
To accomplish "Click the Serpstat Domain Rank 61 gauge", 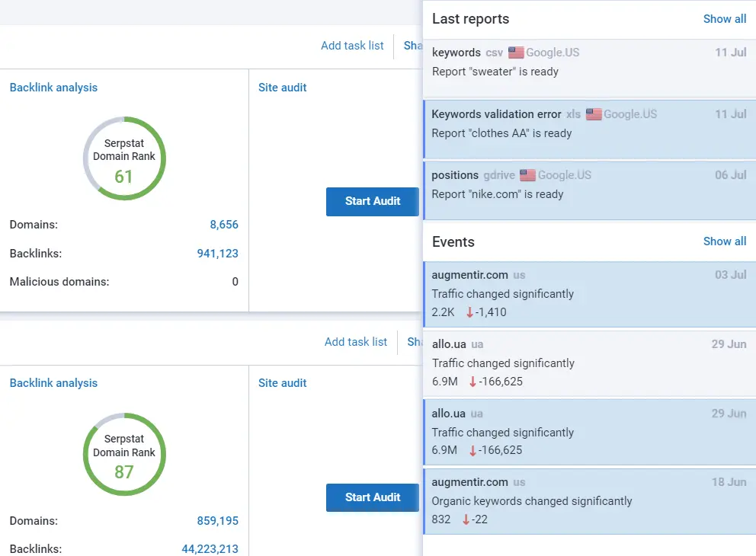I will point(124,158).
